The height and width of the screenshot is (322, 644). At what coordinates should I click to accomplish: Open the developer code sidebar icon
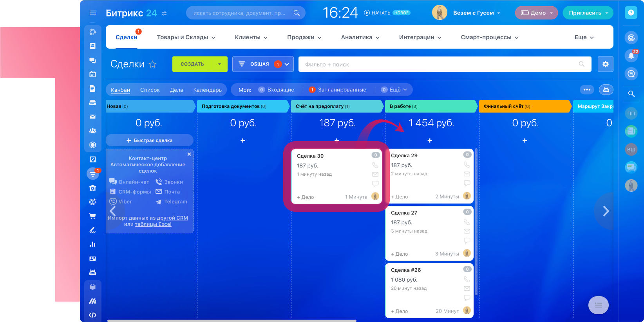[92, 315]
